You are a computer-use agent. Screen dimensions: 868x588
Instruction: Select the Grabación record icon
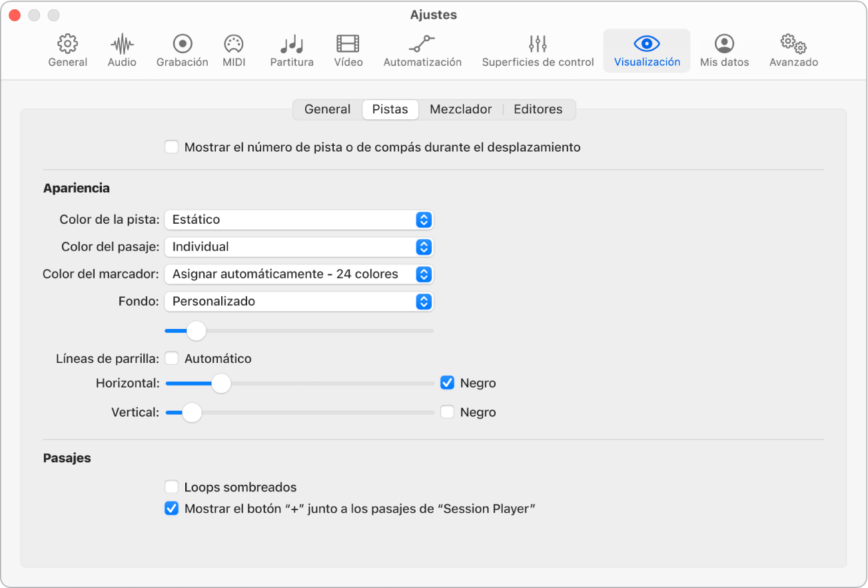[182, 44]
